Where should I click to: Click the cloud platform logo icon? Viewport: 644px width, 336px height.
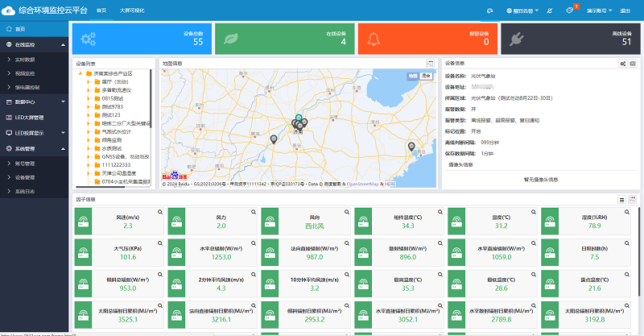pos(8,10)
